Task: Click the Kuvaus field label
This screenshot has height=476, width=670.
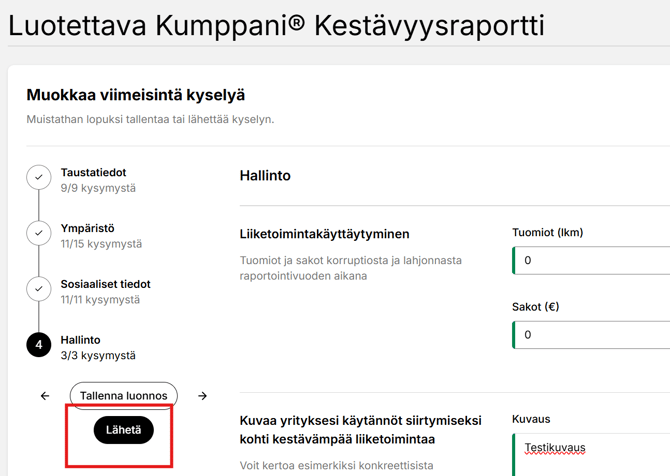Action: [531, 419]
